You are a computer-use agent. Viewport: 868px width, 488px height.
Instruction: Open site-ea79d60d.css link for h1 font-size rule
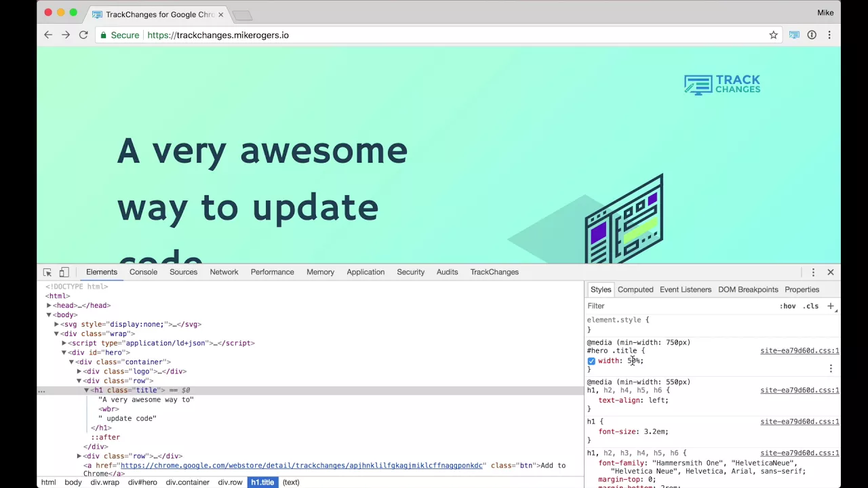tap(800, 422)
